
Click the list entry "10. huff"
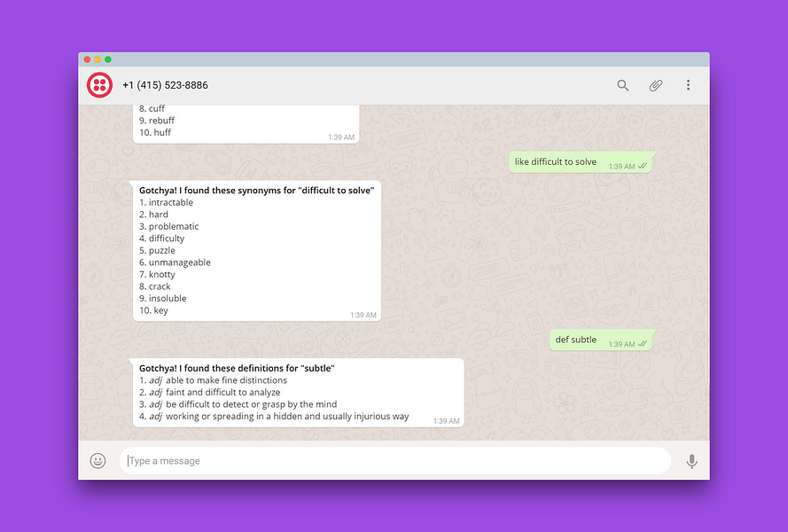coord(155,133)
